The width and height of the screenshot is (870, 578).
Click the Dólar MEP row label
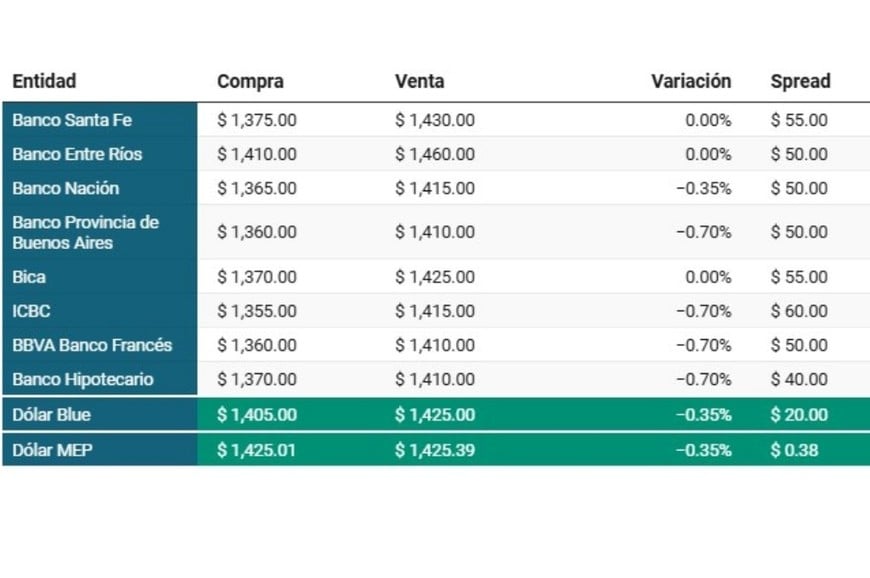point(52,450)
